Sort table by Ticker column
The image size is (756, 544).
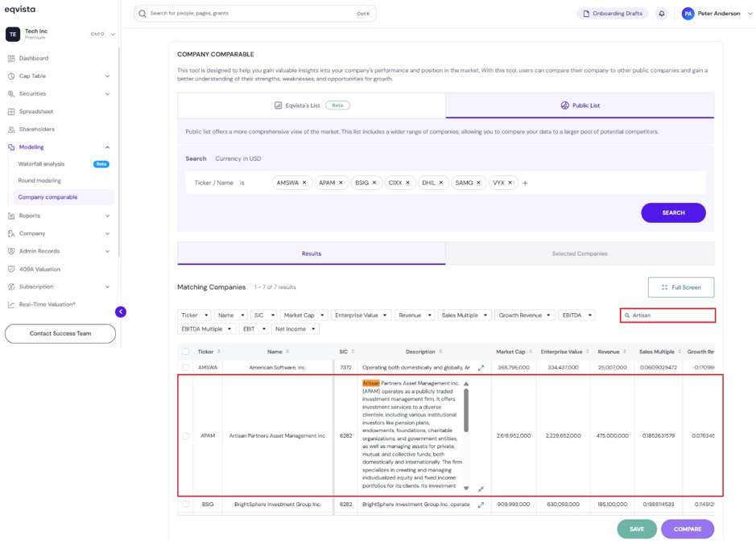(x=219, y=352)
